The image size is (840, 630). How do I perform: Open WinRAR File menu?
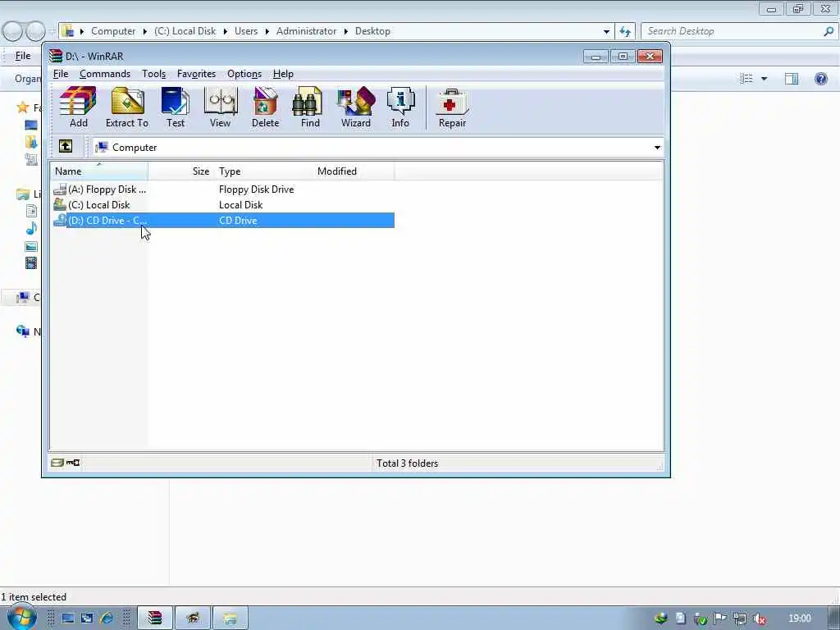tap(61, 74)
